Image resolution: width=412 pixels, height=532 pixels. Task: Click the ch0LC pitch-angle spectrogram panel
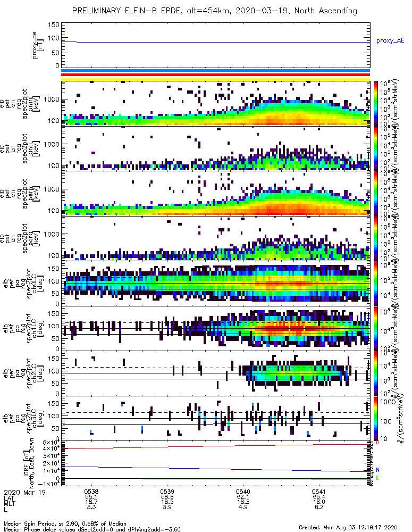click(x=215, y=284)
